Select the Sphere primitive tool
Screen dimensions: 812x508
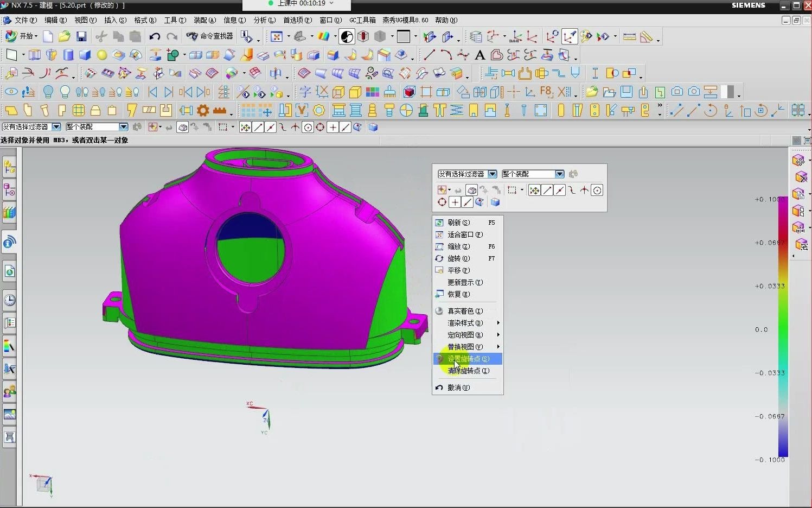101,55
